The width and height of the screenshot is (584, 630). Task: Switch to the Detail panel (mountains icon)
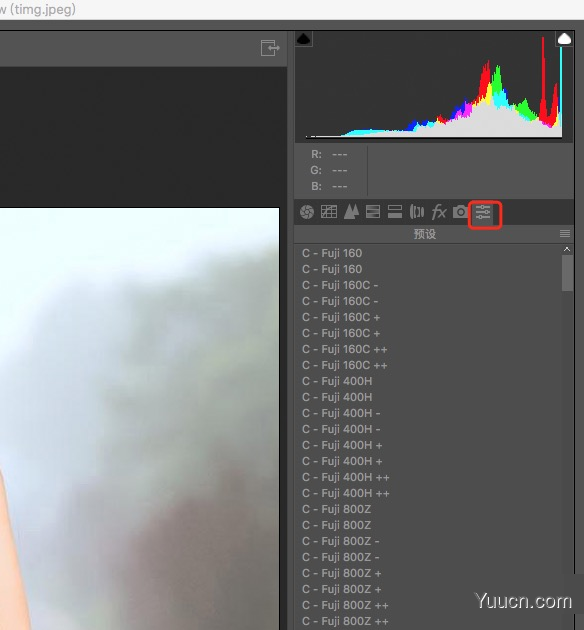(351, 211)
